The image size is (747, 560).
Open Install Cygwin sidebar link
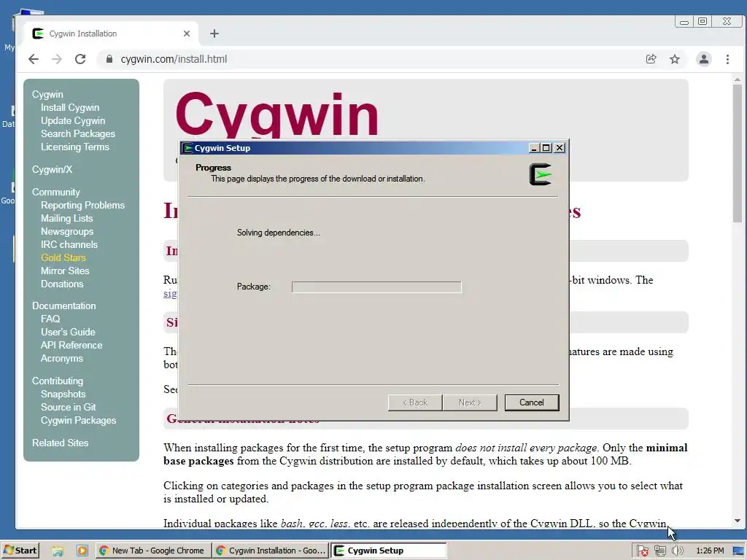point(70,108)
